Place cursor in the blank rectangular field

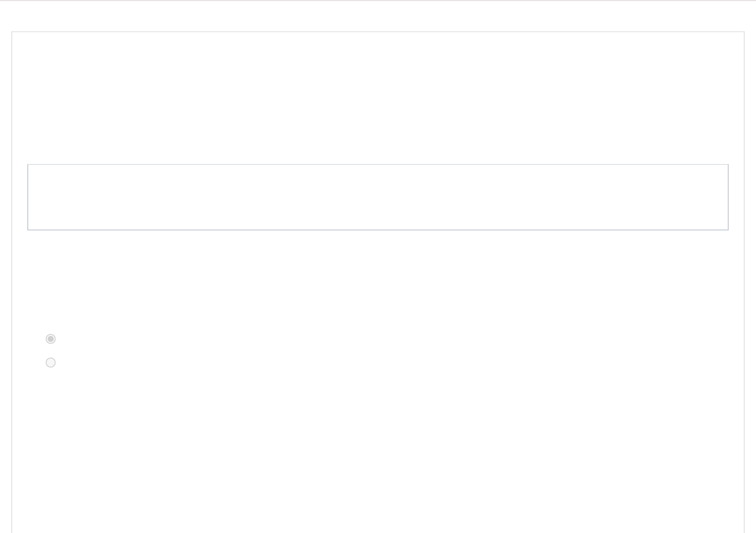(378, 197)
